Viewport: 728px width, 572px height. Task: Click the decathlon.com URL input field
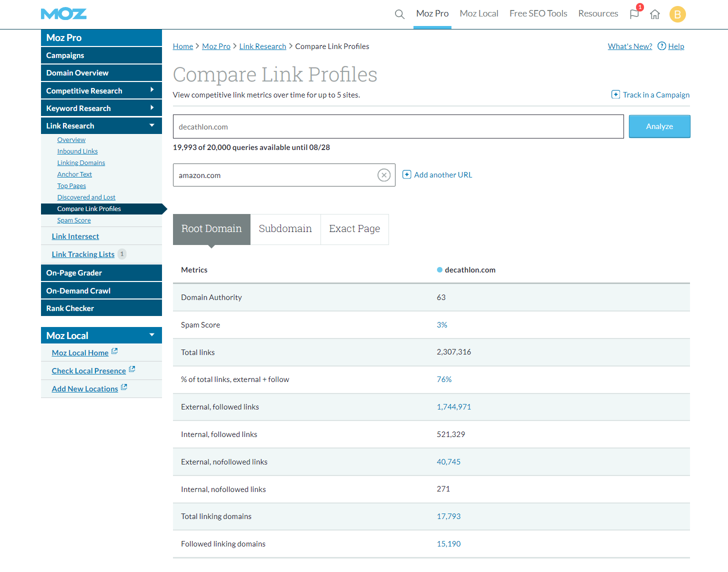398,126
